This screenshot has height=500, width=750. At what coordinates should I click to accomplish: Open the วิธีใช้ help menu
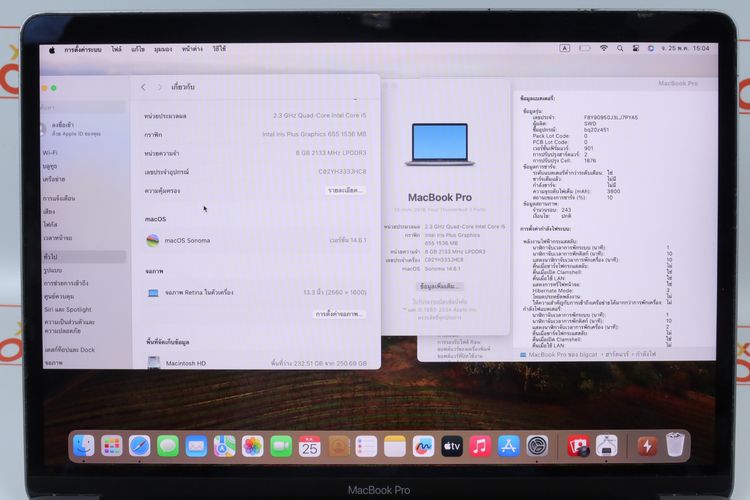(219, 49)
